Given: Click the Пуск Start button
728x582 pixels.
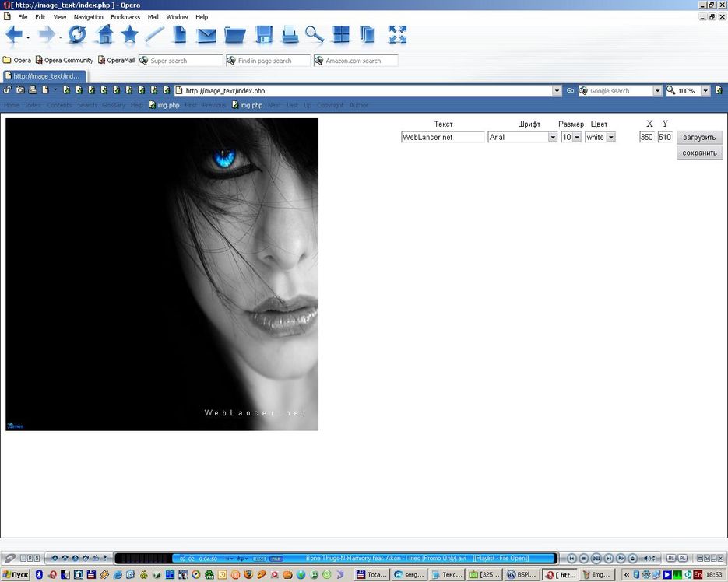Looking at the screenshot, I should tap(16, 574).
